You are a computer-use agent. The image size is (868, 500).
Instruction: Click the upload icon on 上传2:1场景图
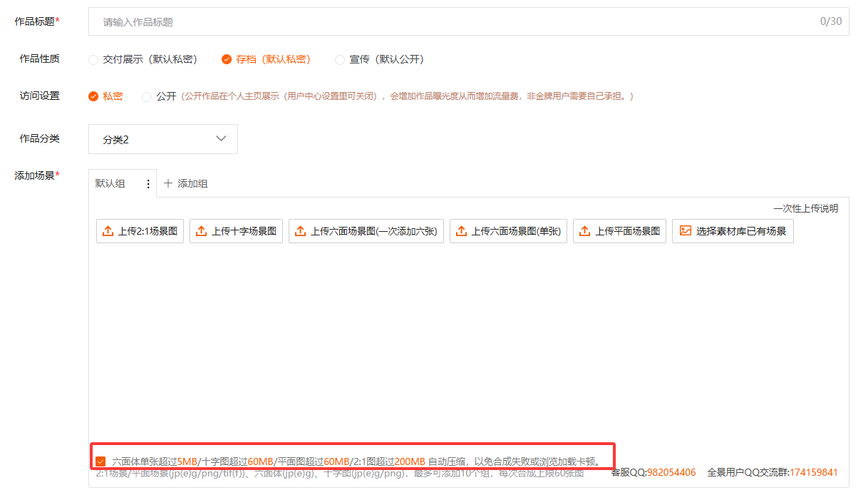[x=108, y=231]
